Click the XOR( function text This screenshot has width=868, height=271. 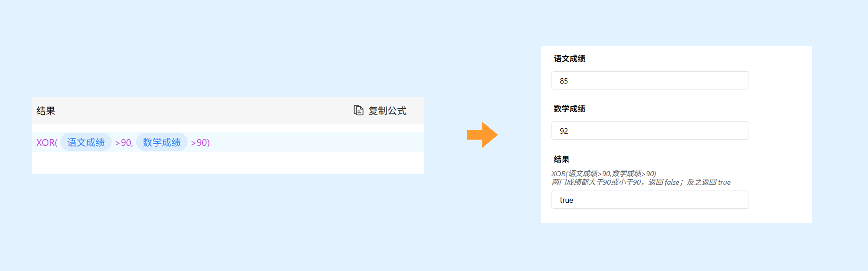pyautogui.click(x=47, y=143)
